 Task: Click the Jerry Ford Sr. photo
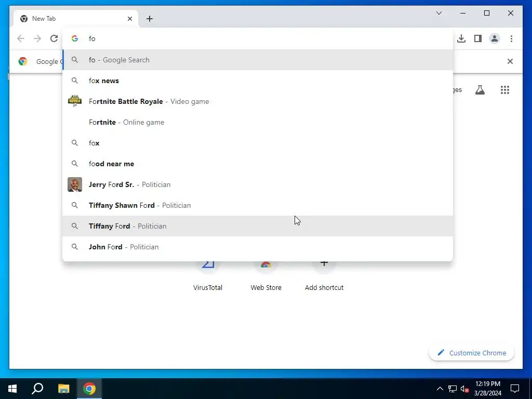[75, 184]
